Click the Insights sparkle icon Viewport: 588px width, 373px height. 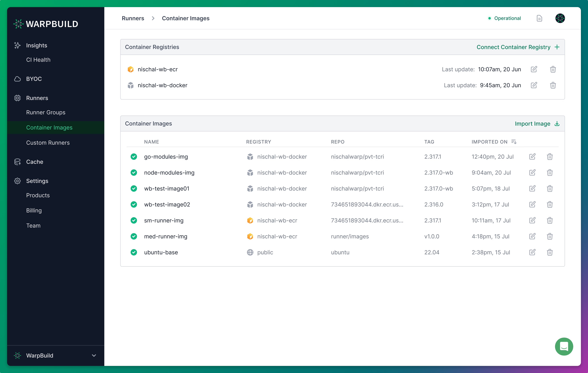pyautogui.click(x=17, y=45)
